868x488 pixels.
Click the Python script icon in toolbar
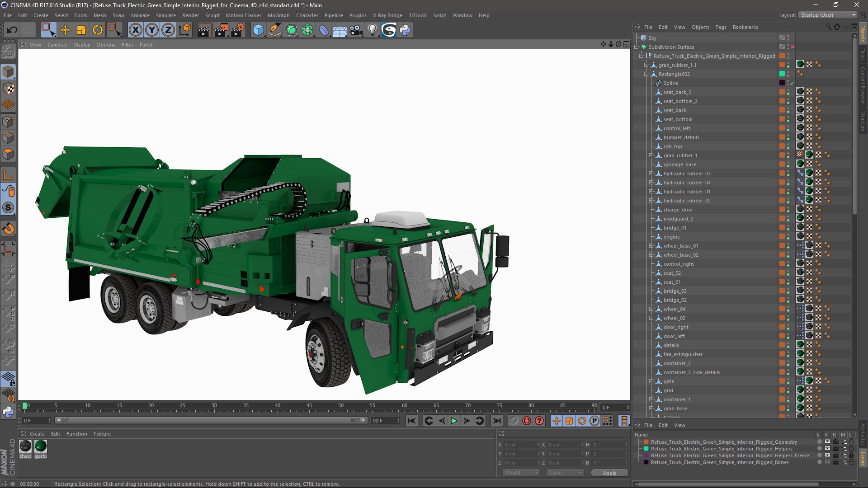[405, 30]
